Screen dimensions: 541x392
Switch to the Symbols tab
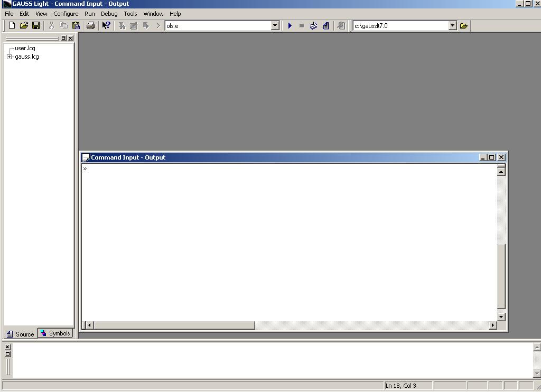coord(55,333)
